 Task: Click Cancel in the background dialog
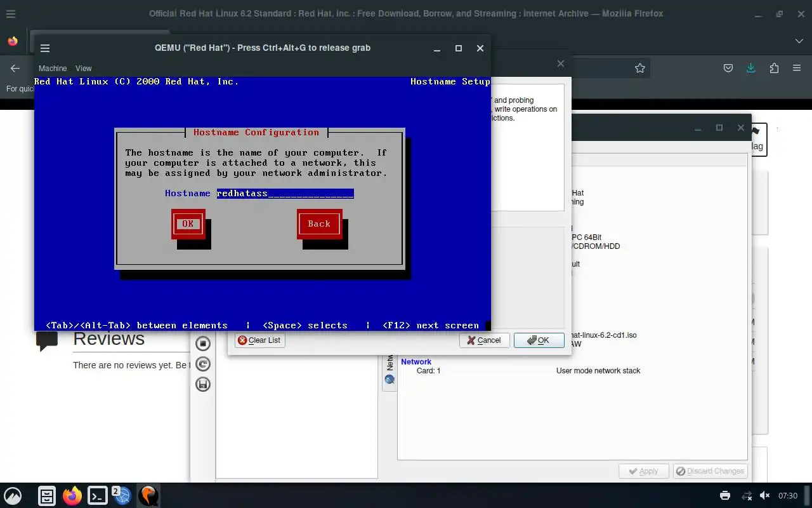tap(484, 340)
